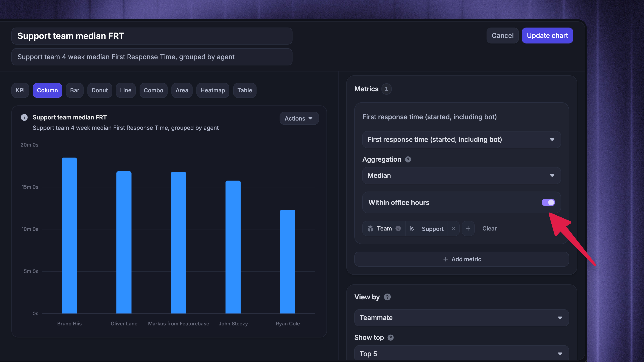The width and height of the screenshot is (644, 362).
Task: Click the info icon beside the chart title
Action: 24,118
